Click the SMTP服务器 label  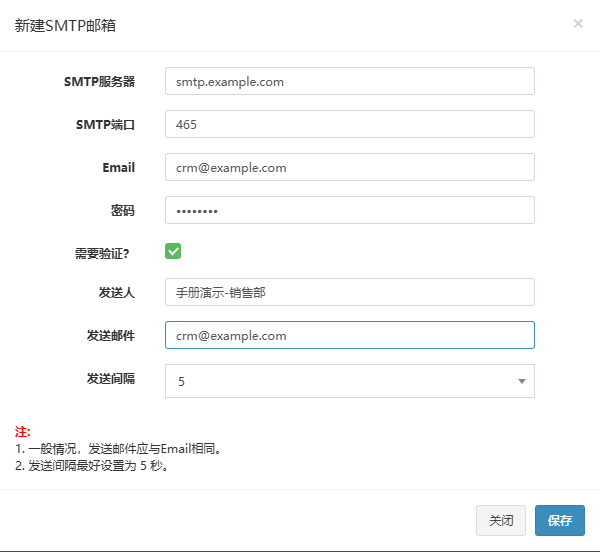[99, 81]
